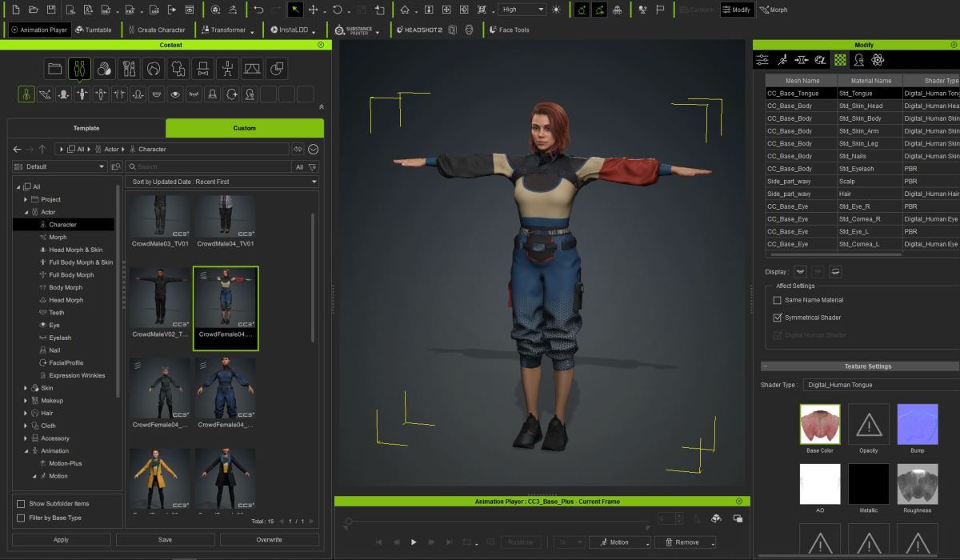Select the Eye sub-category icon
Viewport: 960px width, 560px height.
tap(175, 94)
